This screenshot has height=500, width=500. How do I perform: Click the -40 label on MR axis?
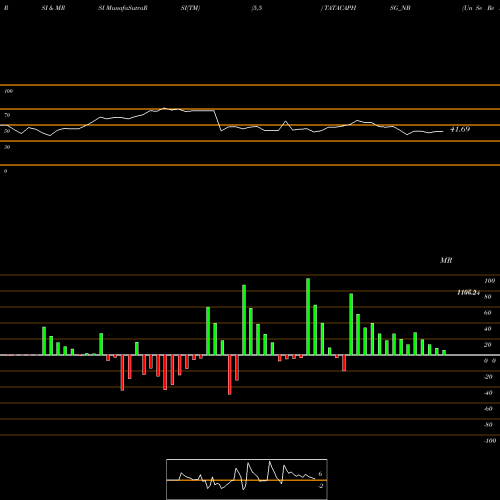[x=488, y=393]
